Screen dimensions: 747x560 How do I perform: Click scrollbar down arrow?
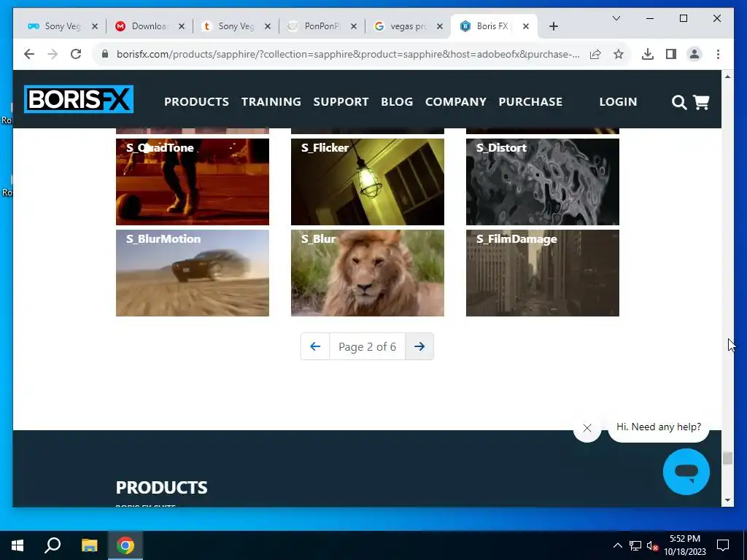point(727,500)
